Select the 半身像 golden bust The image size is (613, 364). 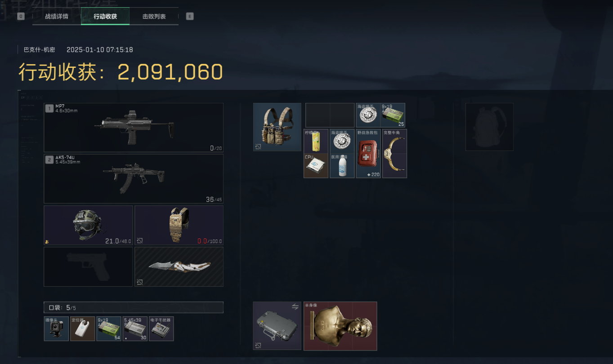(340, 326)
